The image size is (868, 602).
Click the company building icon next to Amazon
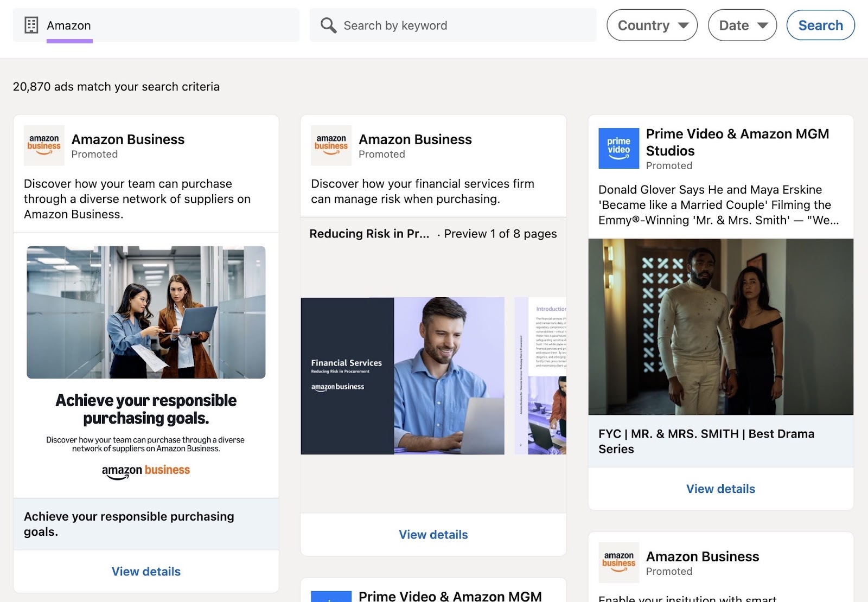[x=31, y=25]
